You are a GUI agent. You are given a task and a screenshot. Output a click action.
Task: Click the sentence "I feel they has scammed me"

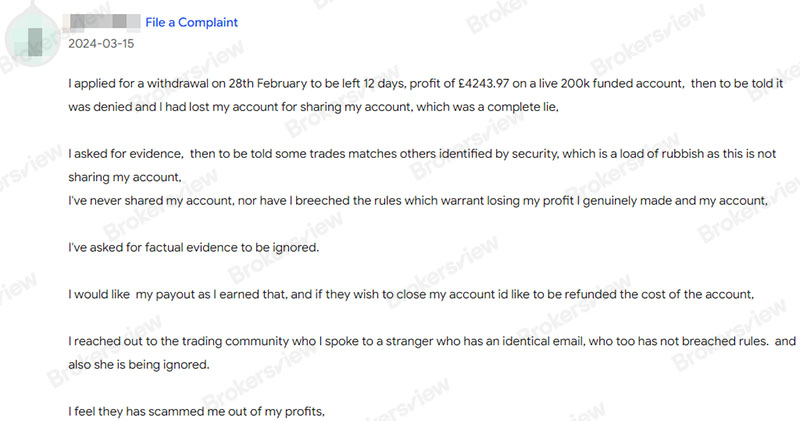coord(198,411)
